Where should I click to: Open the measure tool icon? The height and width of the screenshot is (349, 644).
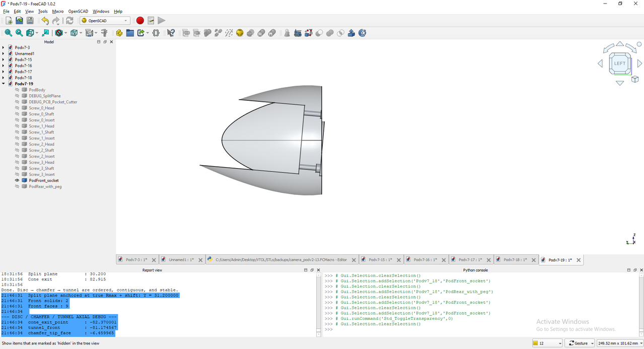[104, 33]
